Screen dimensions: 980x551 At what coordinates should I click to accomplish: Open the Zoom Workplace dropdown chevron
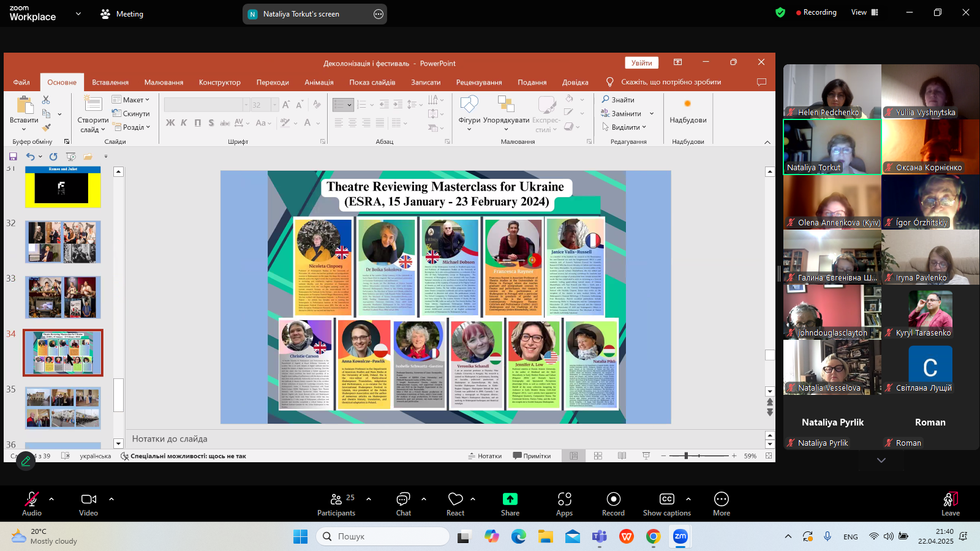(x=78, y=13)
